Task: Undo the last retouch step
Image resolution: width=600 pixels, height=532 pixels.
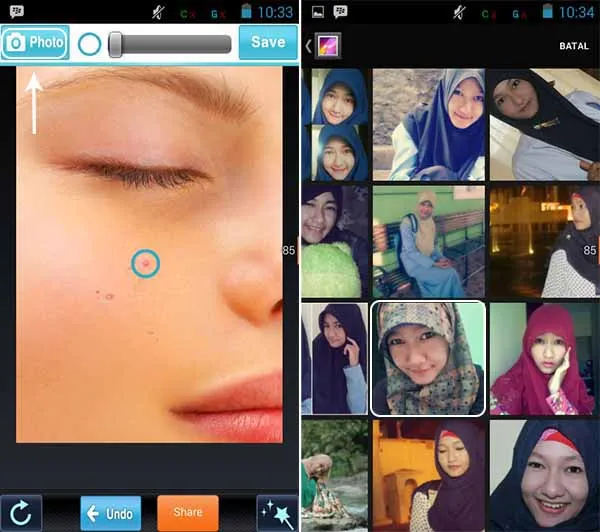Action: [111, 513]
